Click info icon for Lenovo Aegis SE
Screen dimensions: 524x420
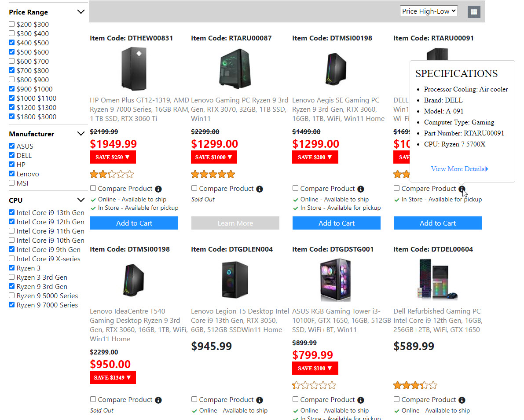coord(361,189)
